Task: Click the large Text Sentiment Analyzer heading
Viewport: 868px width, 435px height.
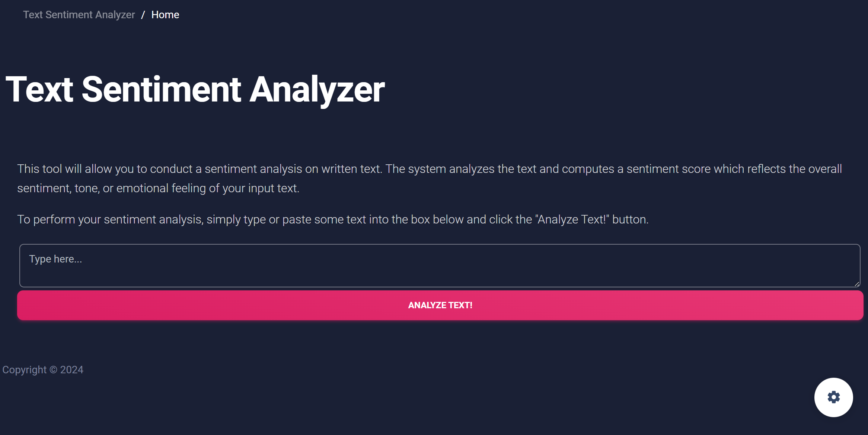Action: click(x=195, y=89)
